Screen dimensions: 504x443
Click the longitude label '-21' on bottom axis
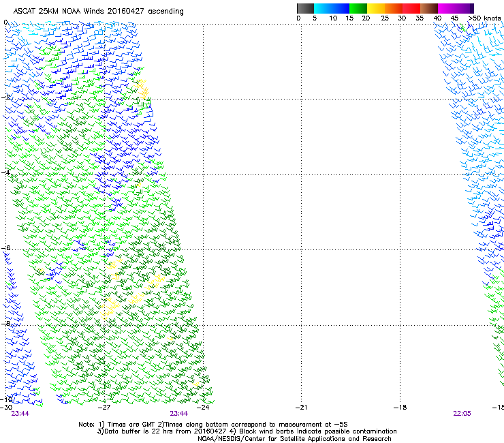302,408
